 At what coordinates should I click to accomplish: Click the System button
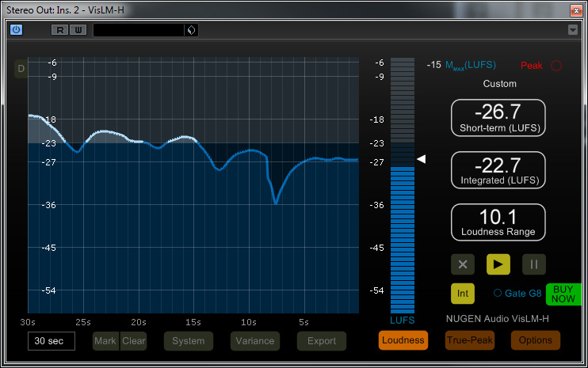(x=189, y=341)
